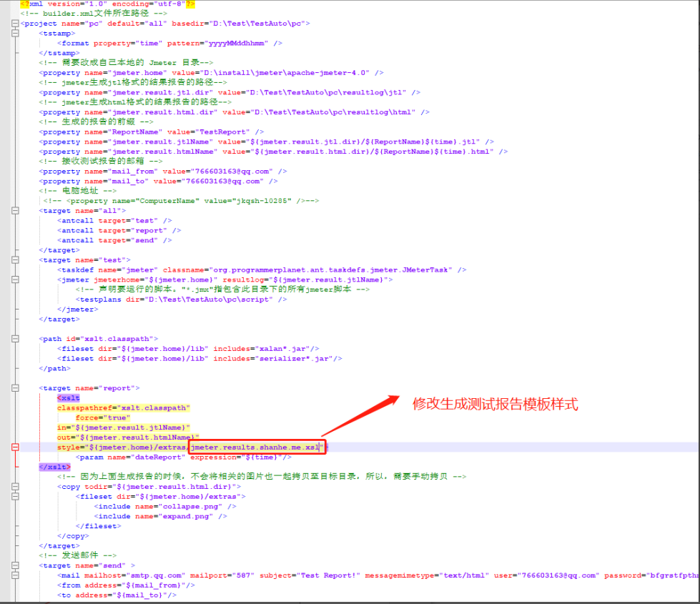The width and height of the screenshot is (700, 604).
Task: Click the antcall target="report" line
Action: pos(119,230)
